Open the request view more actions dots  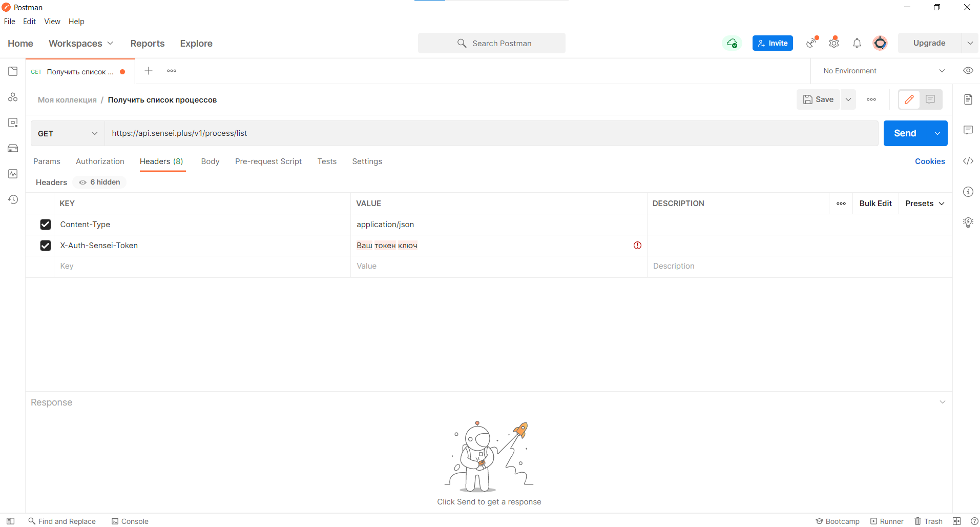[x=871, y=99]
